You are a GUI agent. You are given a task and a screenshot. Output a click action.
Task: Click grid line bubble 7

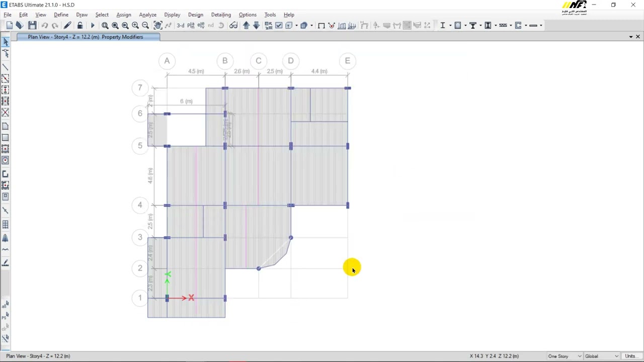click(x=140, y=88)
